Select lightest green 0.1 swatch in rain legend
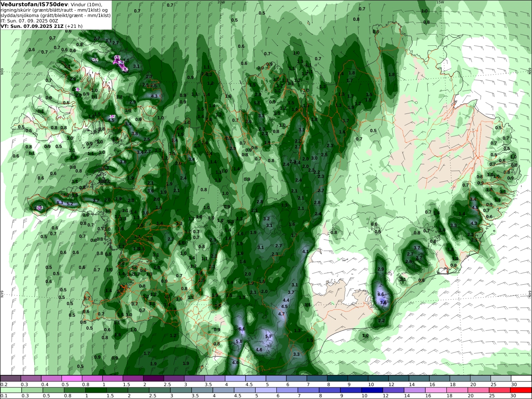532x399 pixels. (x=11, y=390)
